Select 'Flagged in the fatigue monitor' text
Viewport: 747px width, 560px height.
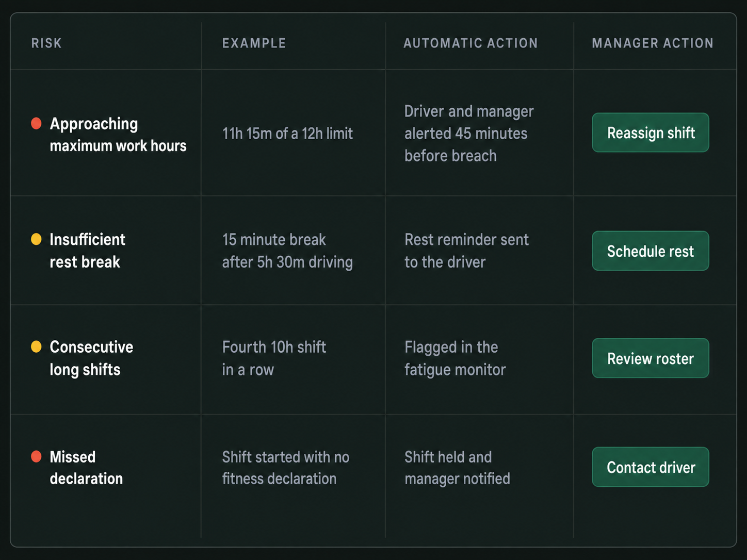click(x=455, y=358)
